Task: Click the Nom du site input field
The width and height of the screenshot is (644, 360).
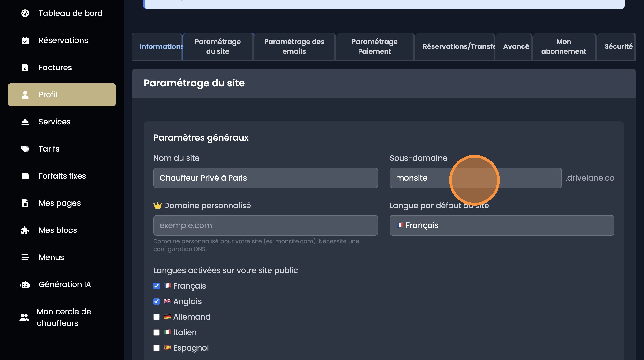Action: pos(265,178)
